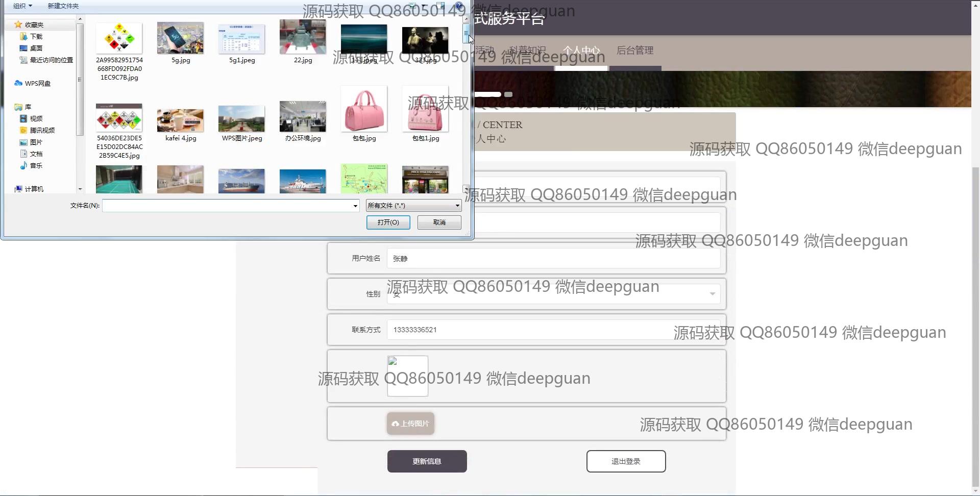980x496 pixels.
Task: Click the 更新信息 button
Action: pos(427,461)
